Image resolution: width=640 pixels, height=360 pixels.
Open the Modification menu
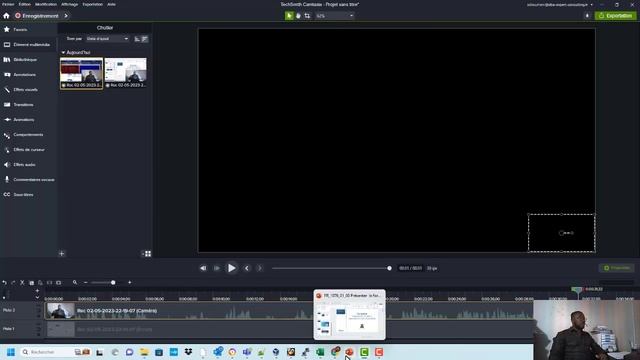[46, 4]
